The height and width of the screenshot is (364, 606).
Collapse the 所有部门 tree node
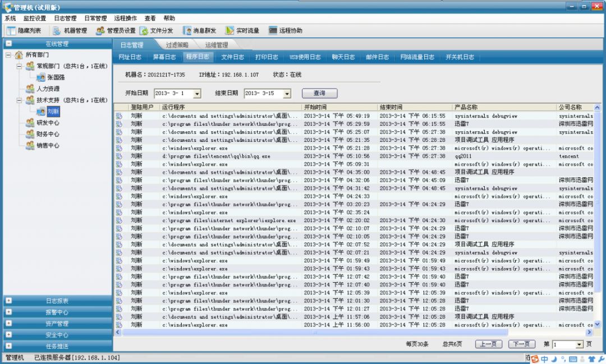(8, 55)
